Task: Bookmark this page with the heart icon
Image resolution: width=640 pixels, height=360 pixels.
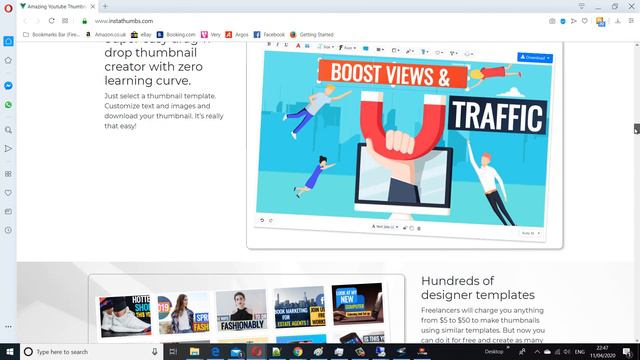Action: (x=584, y=21)
